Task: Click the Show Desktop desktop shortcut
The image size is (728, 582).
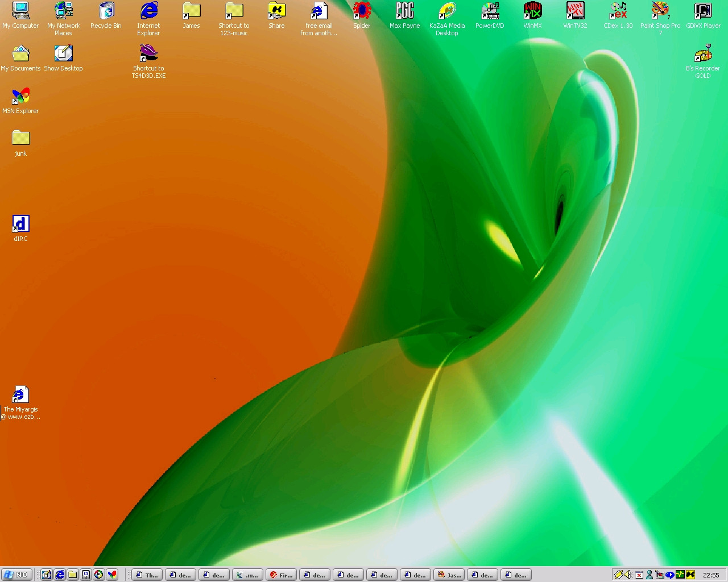Action: (63, 58)
